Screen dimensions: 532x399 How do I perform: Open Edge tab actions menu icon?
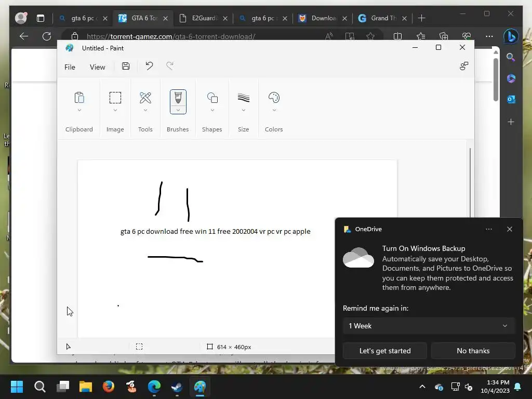(41, 18)
